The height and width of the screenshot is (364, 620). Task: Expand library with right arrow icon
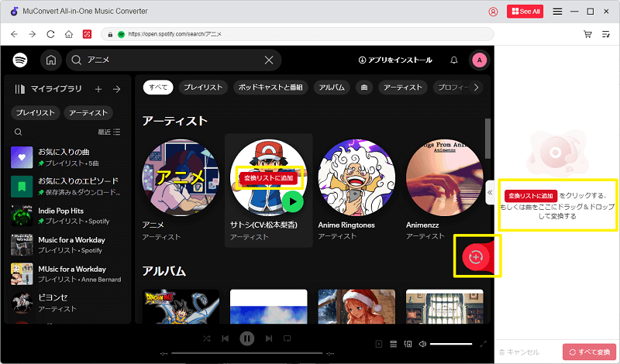[117, 89]
